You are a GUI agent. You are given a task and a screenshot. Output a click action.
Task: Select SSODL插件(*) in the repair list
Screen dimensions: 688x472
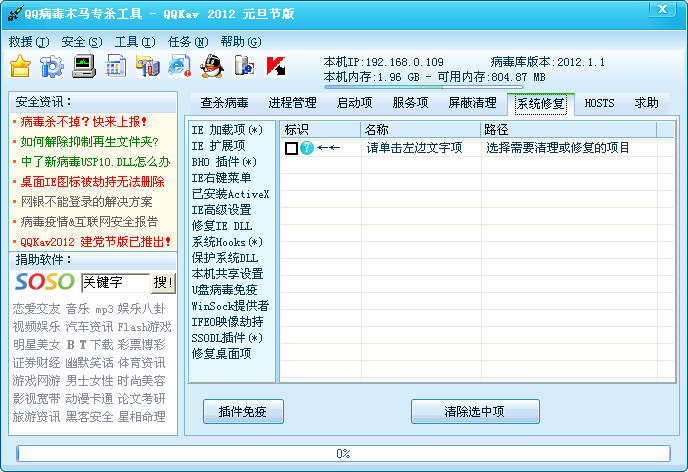pyautogui.click(x=227, y=338)
